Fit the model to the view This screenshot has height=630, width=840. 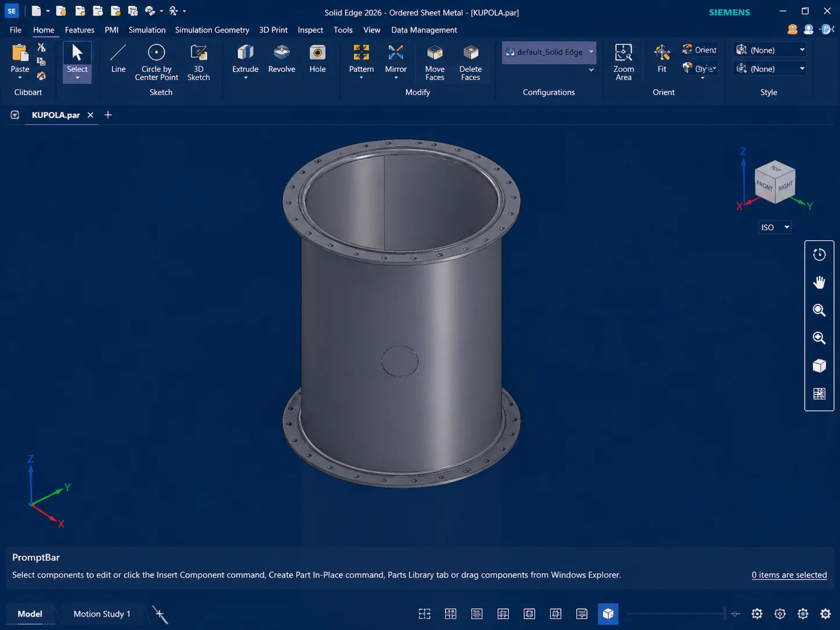click(x=662, y=58)
